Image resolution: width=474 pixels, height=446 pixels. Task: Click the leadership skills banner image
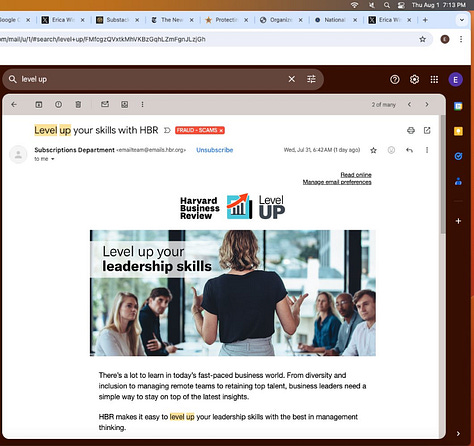coord(233,293)
